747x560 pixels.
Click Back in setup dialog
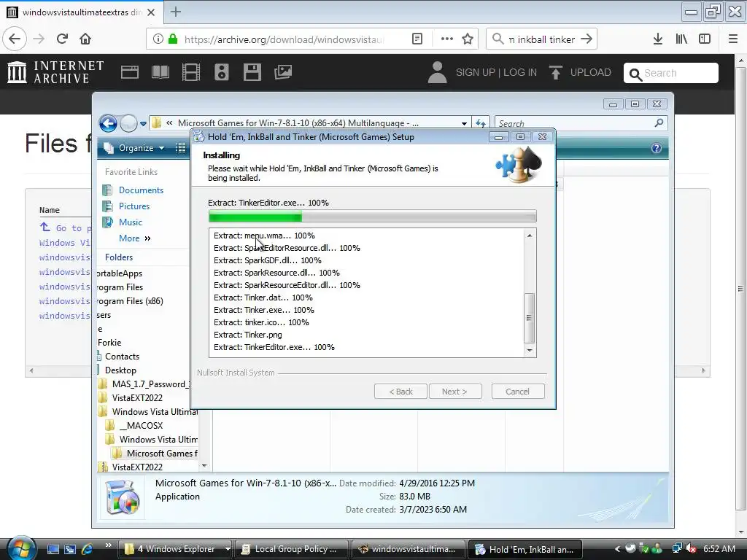pos(400,392)
